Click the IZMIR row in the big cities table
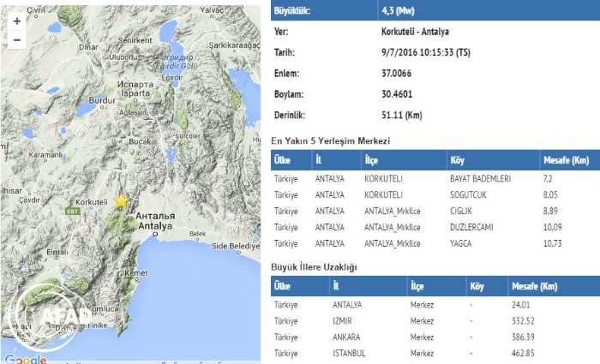Image resolution: width=600 pixels, height=364 pixels. pyautogui.click(x=435, y=320)
